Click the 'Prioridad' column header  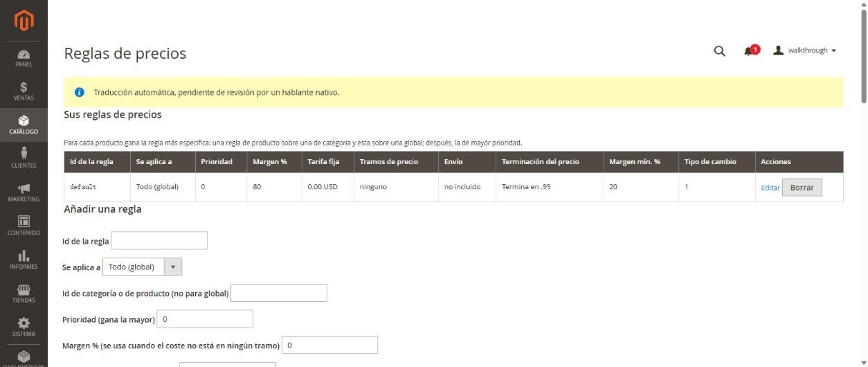[220, 162]
